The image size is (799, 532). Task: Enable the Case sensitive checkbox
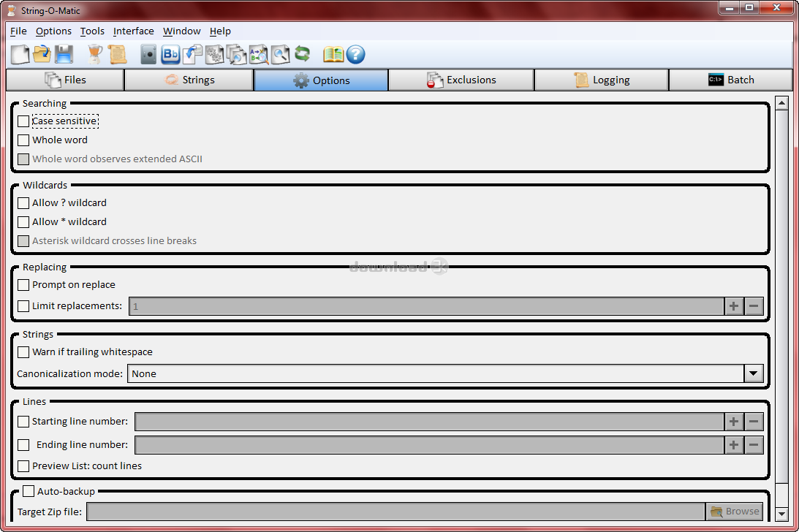pyautogui.click(x=23, y=121)
